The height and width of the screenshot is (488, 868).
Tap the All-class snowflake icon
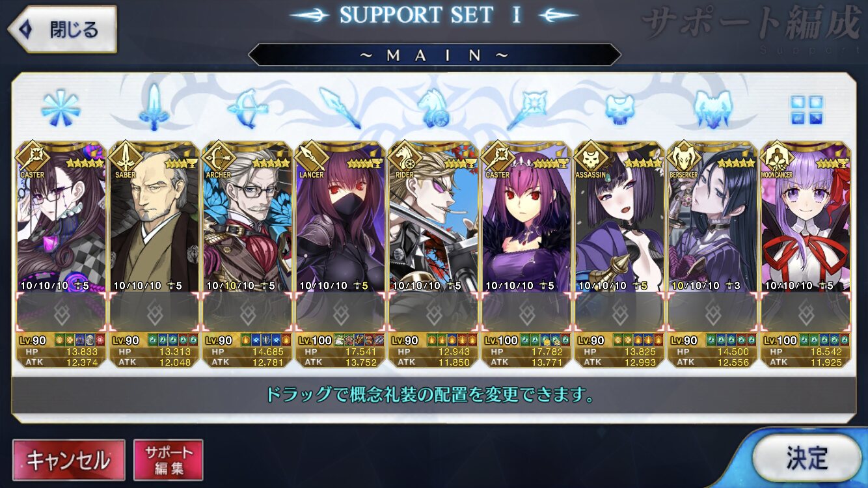[x=61, y=109]
